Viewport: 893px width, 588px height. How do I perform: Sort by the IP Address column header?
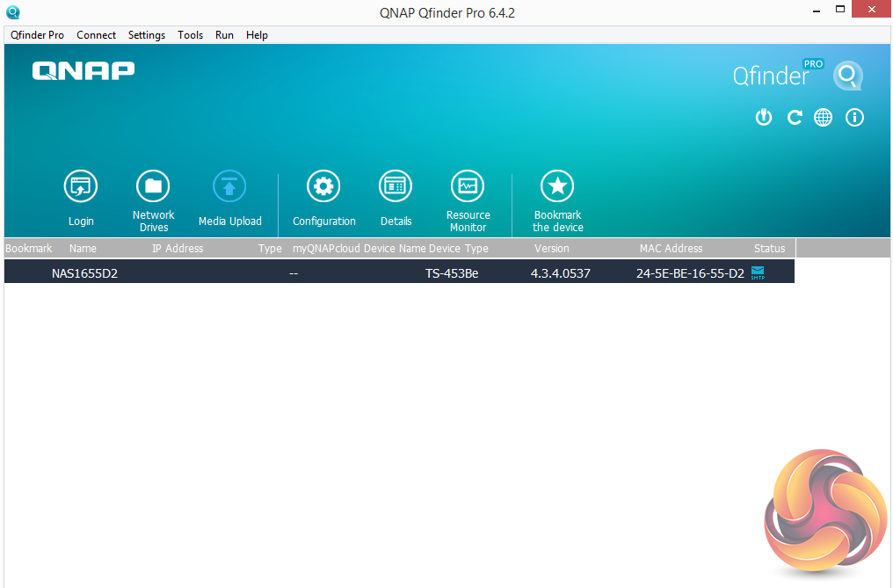pyautogui.click(x=178, y=249)
